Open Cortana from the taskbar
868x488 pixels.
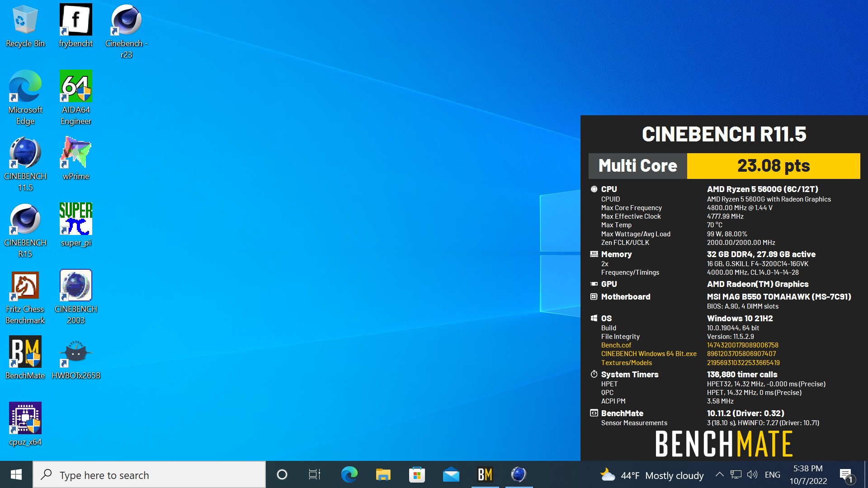pyautogui.click(x=282, y=474)
